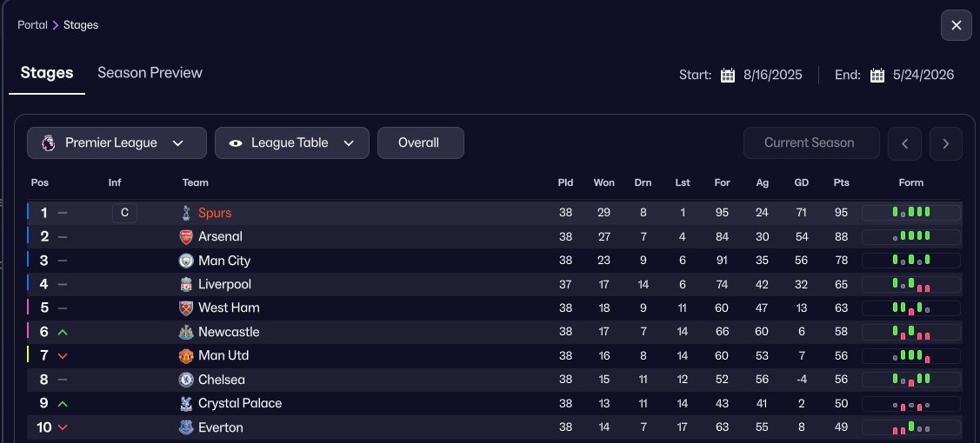Sort the table by Pts column
This screenshot has height=443, width=980.
click(x=841, y=183)
